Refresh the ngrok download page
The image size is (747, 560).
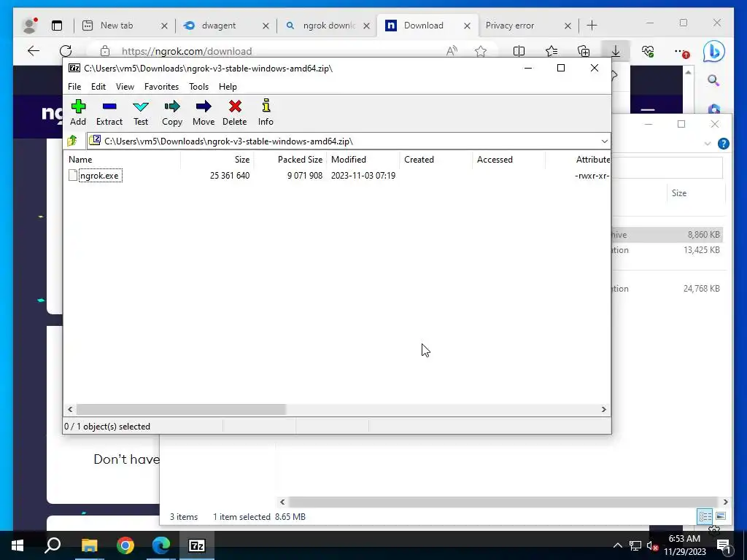pos(66,51)
